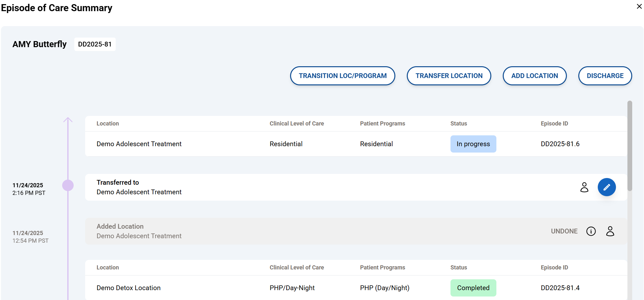The width and height of the screenshot is (644, 300).
Task: Click the DD2025-81 patient ID tag
Action: tap(95, 44)
